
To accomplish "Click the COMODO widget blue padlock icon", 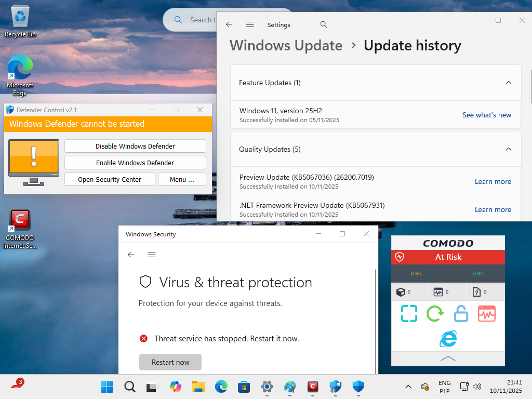I will (461, 313).
